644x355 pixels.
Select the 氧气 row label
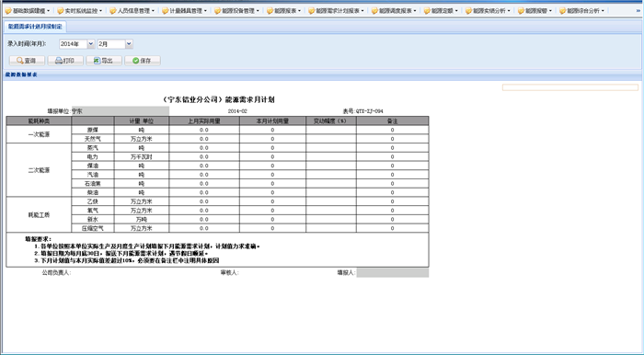[x=93, y=210]
